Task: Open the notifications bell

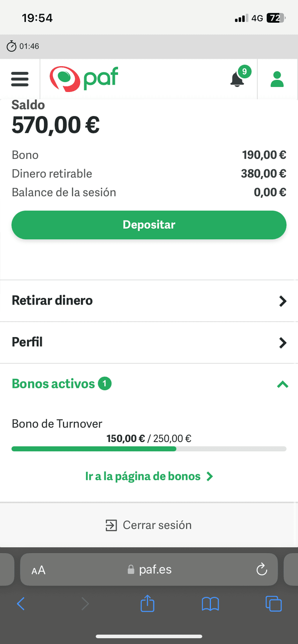Action: click(x=237, y=79)
